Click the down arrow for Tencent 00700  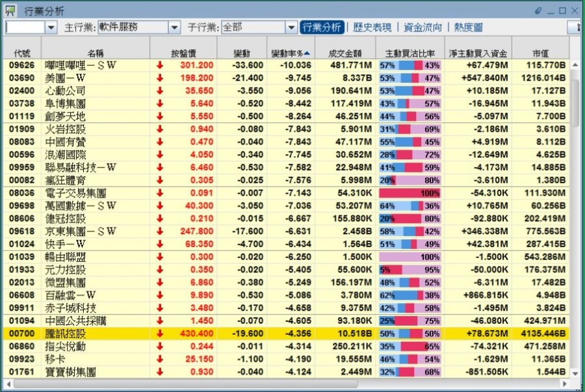pyautogui.click(x=160, y=333)
